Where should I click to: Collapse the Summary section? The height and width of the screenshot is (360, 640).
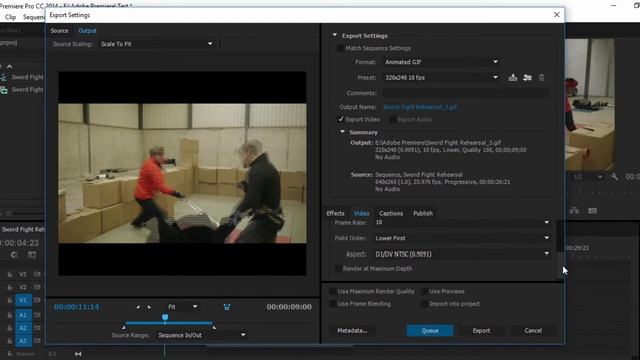342,132
